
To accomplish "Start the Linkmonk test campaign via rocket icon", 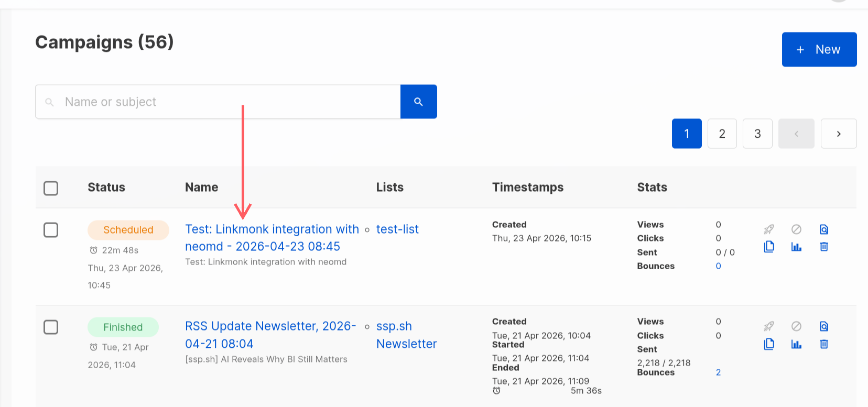I will (769, 229).
